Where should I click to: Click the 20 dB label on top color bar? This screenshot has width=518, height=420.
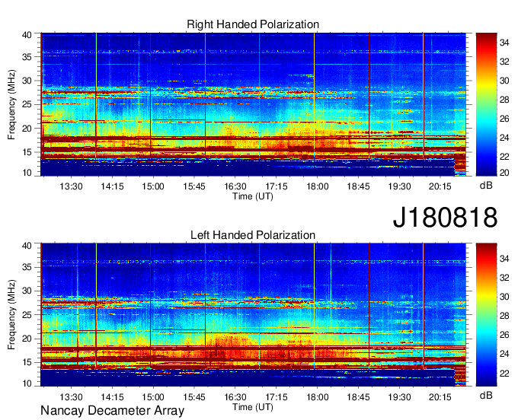coord(504,172)
